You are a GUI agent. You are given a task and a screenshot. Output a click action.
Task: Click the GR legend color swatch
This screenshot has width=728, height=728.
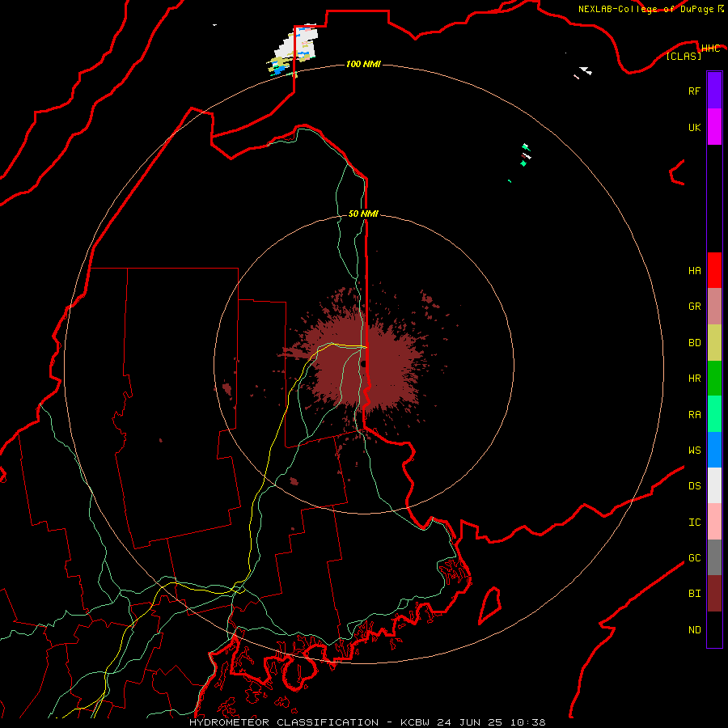click(714, 307)
